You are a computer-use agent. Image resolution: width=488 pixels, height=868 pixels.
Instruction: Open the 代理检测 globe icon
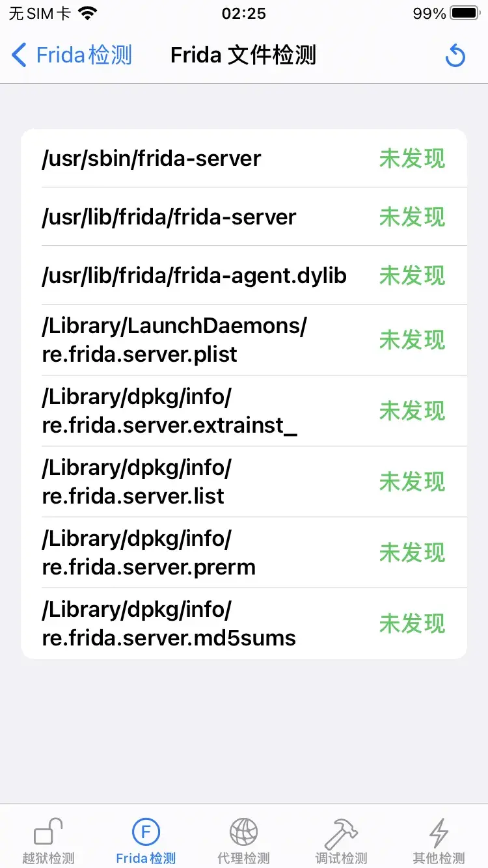243,832
